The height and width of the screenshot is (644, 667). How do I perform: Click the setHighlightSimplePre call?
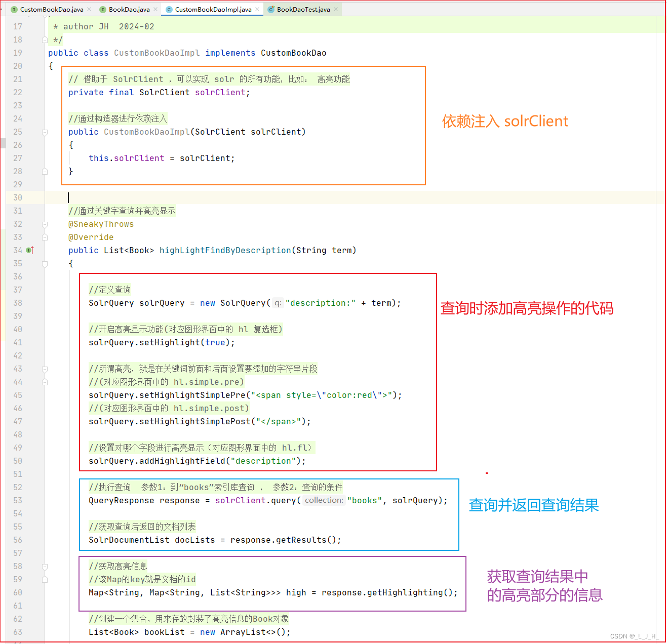(192, 395)
